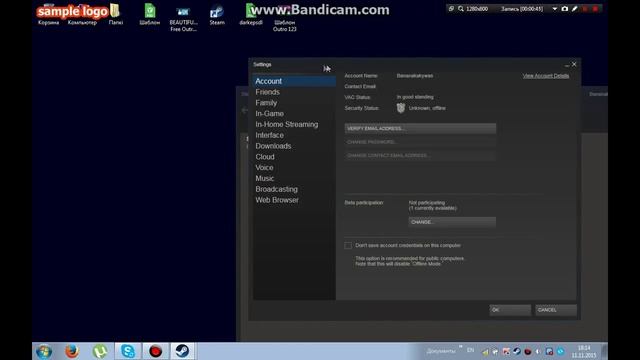
Task: Click the EN language indicator
Action: 470,350
